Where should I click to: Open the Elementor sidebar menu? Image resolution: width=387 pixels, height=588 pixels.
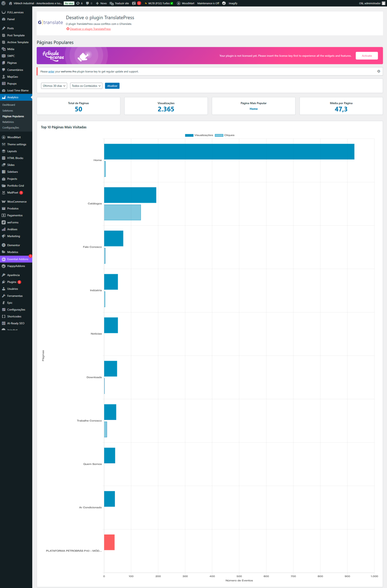coord(13,245)
